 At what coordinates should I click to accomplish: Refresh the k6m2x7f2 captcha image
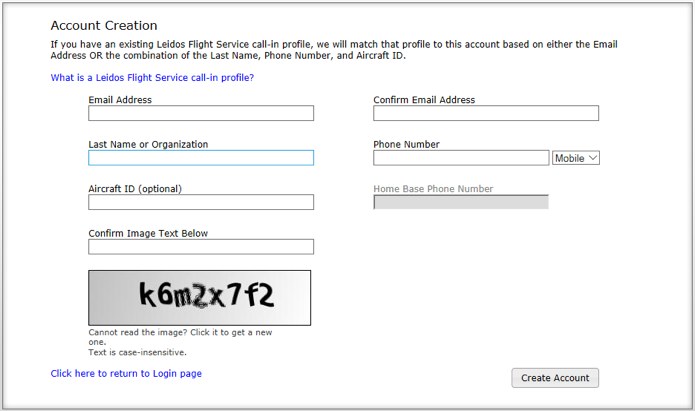pos(199,297)
